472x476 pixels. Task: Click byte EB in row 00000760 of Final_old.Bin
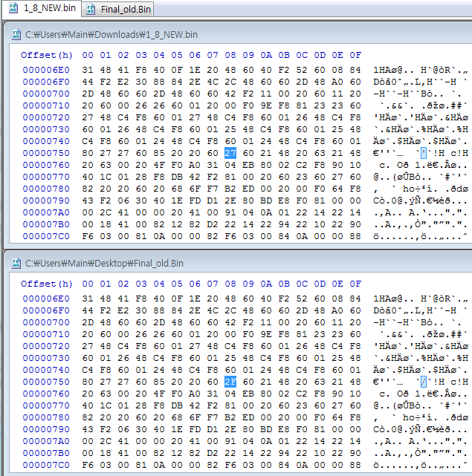coord(248,394)
